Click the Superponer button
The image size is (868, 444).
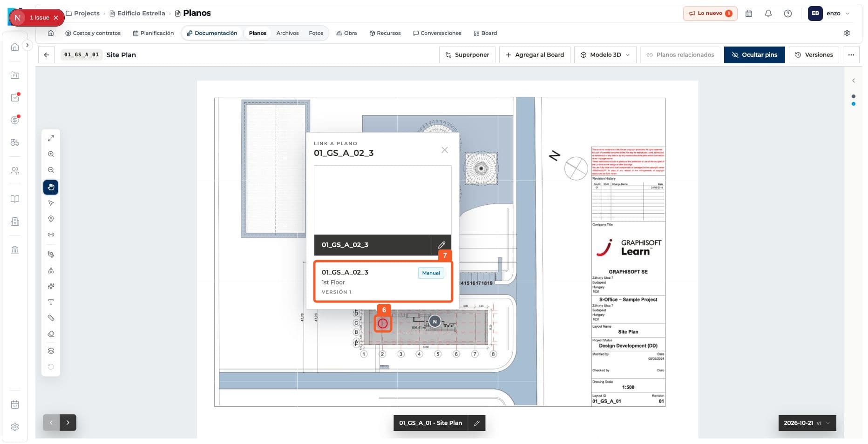pyautogui.click(x=467, y=55)
